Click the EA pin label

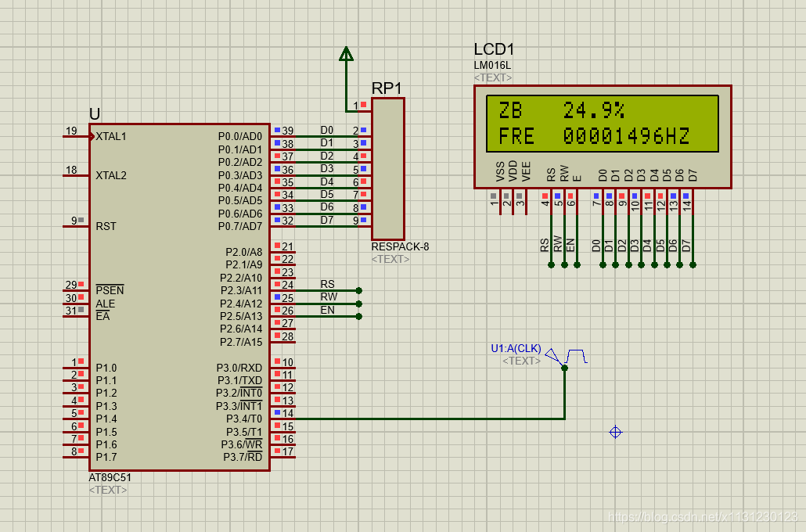coord(103,316)
